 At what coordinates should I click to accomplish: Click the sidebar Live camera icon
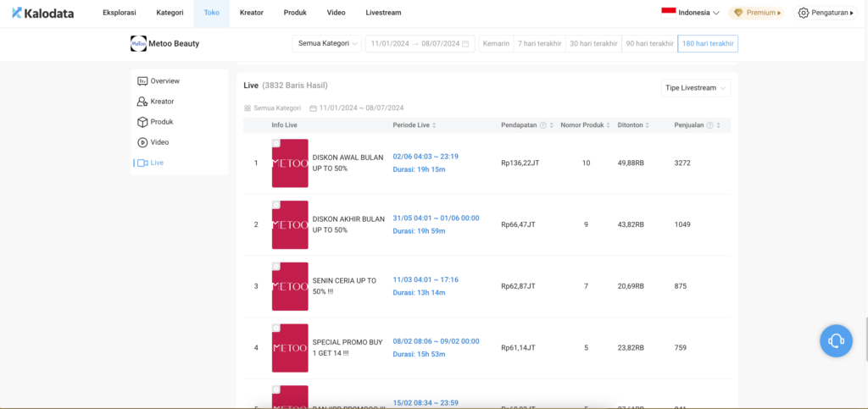142,163
